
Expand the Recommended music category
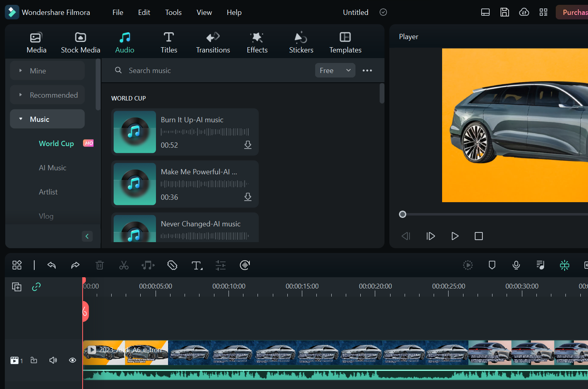47,94
